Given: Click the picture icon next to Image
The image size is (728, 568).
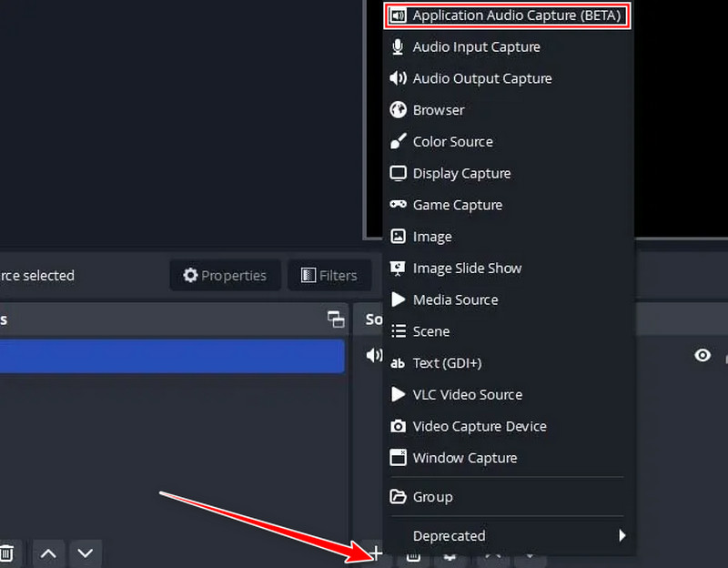Looking at the screenshot, I should coord(398,237).
